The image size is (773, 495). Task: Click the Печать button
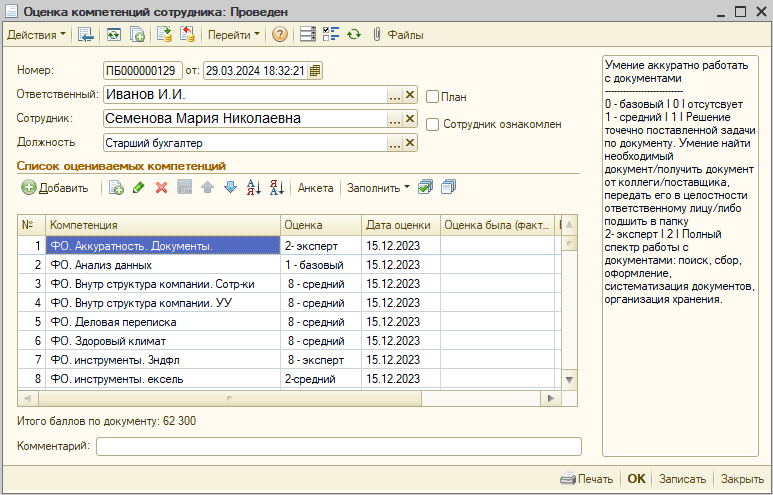coord(587,479)
